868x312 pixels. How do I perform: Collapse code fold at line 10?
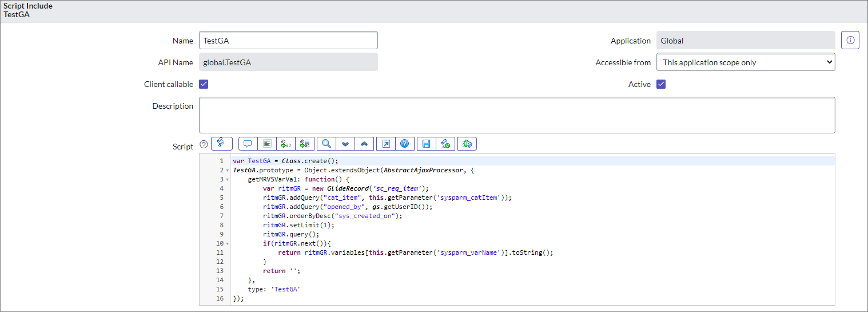pos(229,243)
